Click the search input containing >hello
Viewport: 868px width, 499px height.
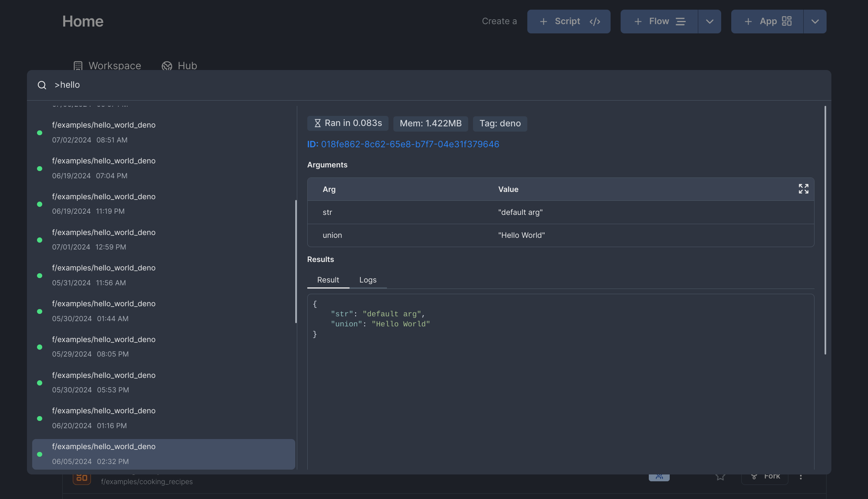click(241, 85)
